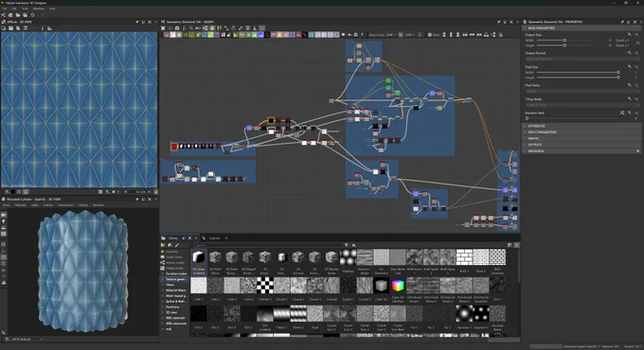Open the Tiling Mode dropdown
The width and height of the screenshot is (644, 350).
(x=582, y=105)
